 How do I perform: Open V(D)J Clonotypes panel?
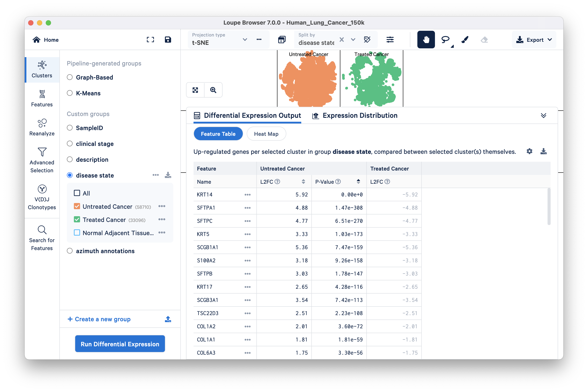click(42, 197)
